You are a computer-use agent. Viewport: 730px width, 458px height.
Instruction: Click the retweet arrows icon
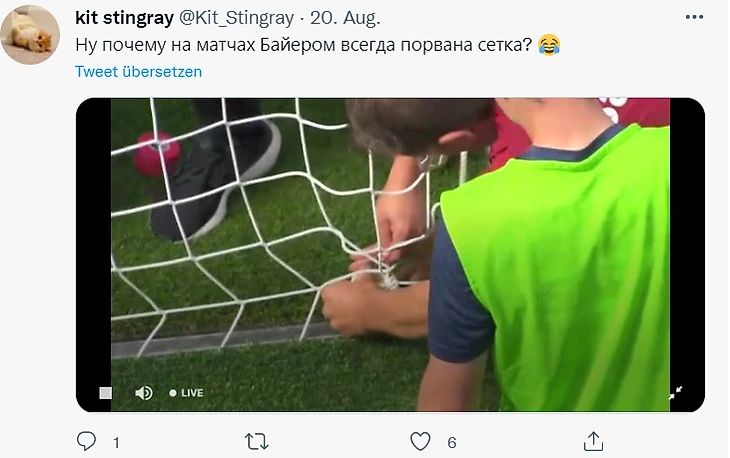257,442
